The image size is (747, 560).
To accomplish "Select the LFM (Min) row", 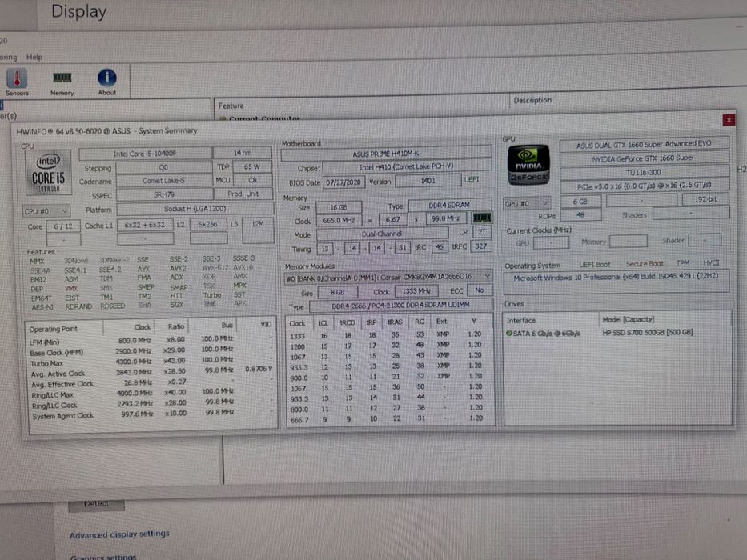I will point(151,340).
